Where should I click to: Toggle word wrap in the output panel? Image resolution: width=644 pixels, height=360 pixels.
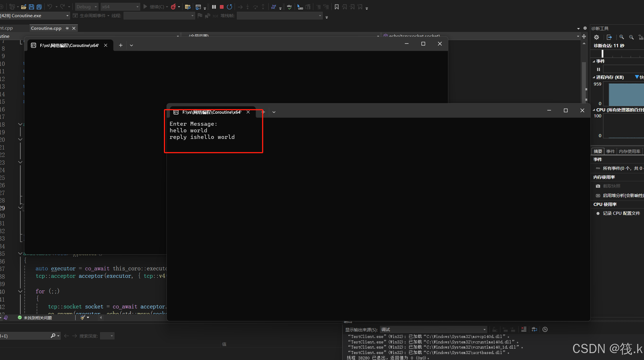point(534,329)
